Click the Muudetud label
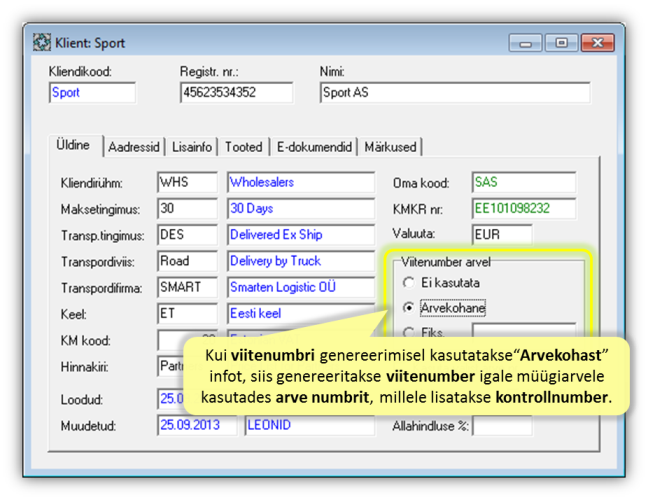The height and width of the screenshot is (500, 648). [x=88, y=426]
